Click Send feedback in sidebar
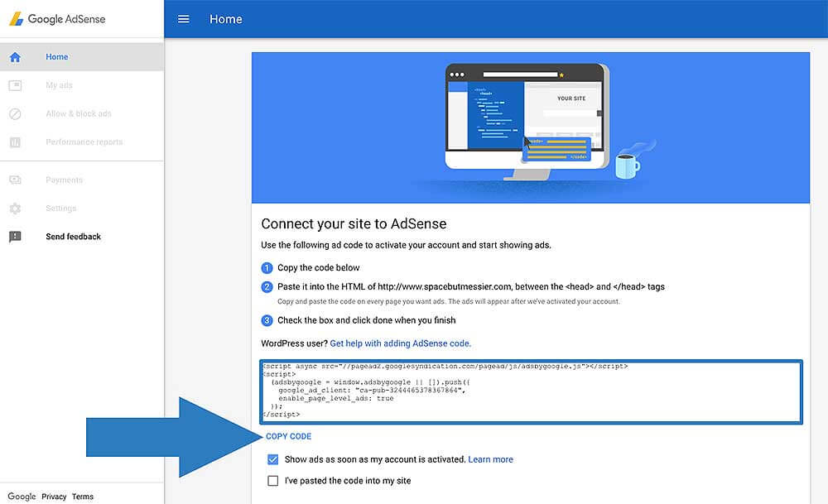Image resolution: width=828 pixels, height=504 pixels. click(x=74, y=237)
